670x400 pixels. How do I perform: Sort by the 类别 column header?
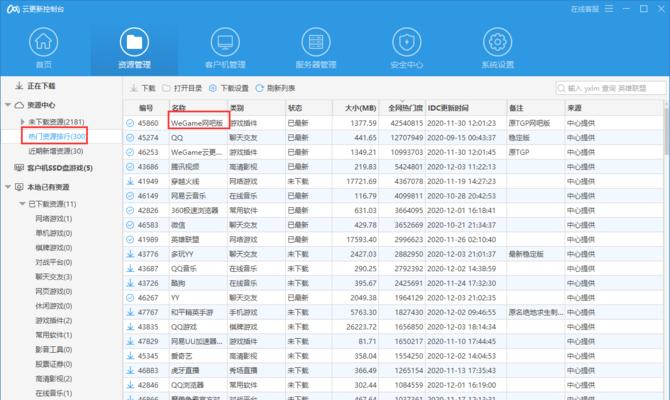coord(256,108)
